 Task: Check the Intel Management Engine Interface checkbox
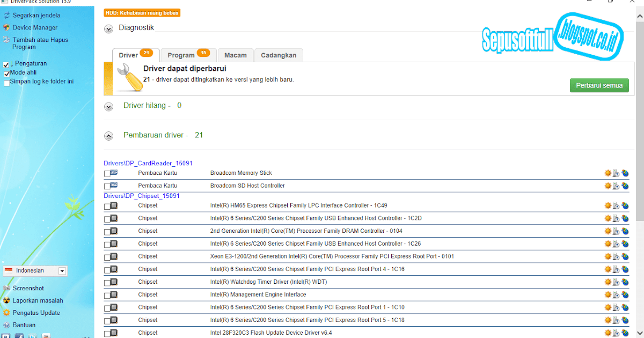point(107,296)
